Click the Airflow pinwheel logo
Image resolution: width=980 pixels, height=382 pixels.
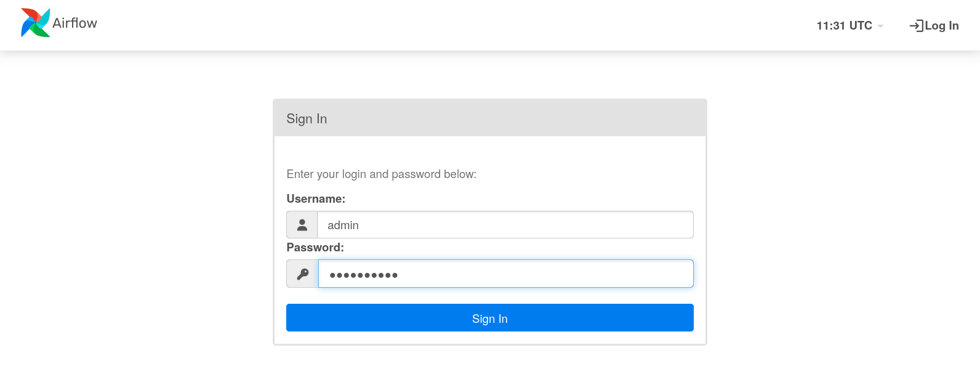(x=35, y=23)
